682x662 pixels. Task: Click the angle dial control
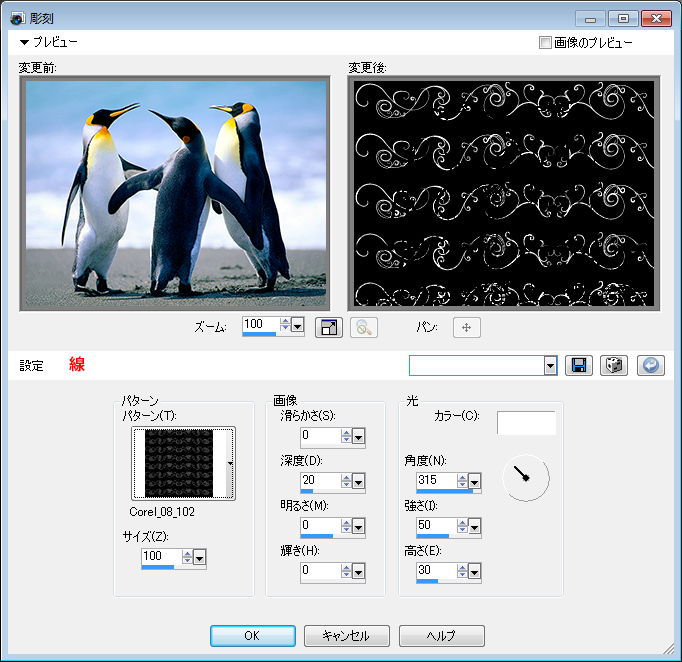point(525,479)
